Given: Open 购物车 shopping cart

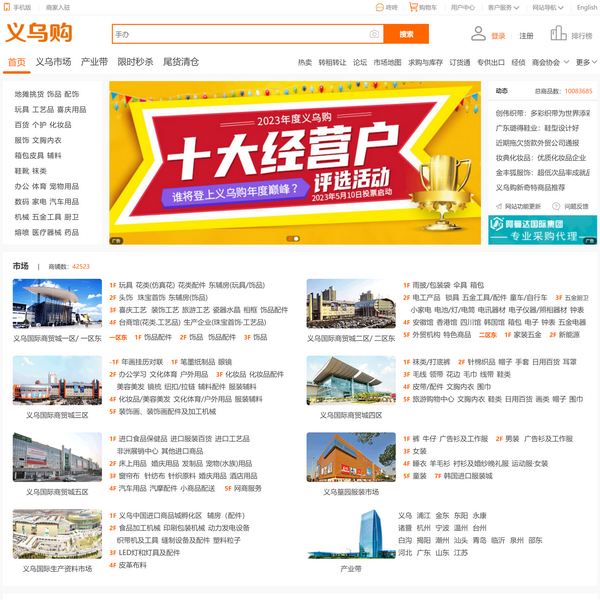Looking at the screenshot, I should pyautogui.click(x=424, y=7).
